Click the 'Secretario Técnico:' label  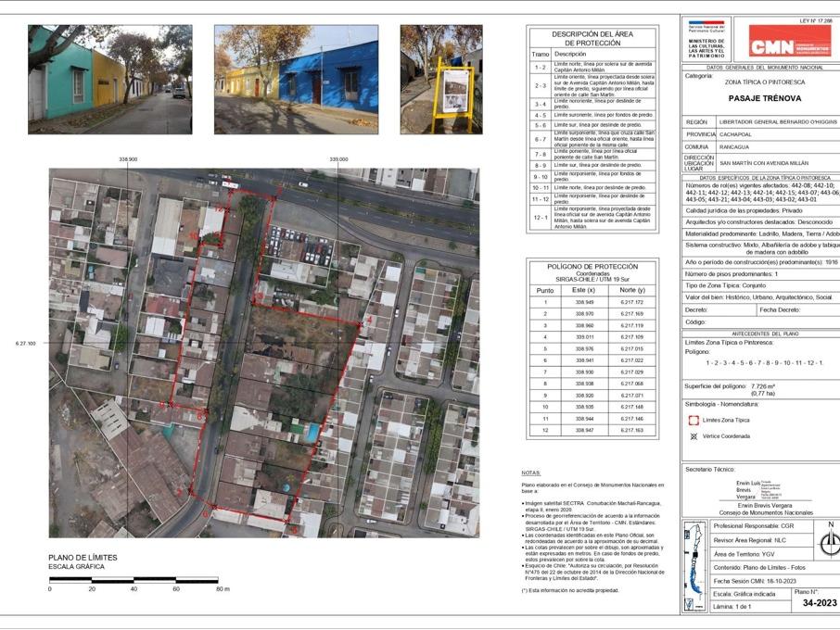(710, 470)
